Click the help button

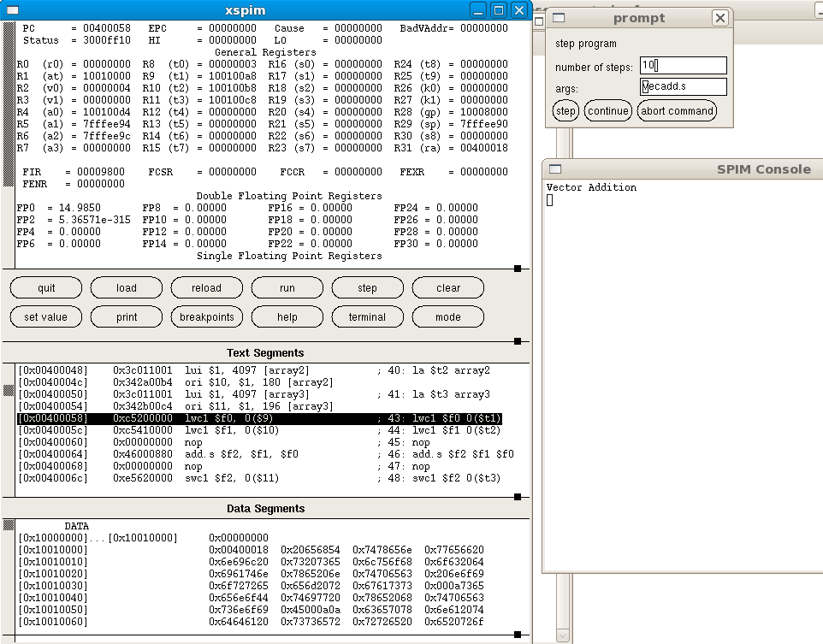287,317
